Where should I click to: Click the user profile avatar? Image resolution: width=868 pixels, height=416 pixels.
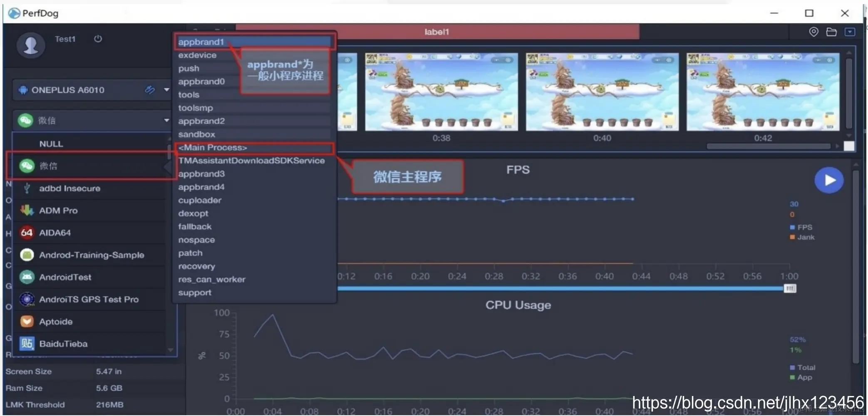pyautogui.click(x=31, y=45)
